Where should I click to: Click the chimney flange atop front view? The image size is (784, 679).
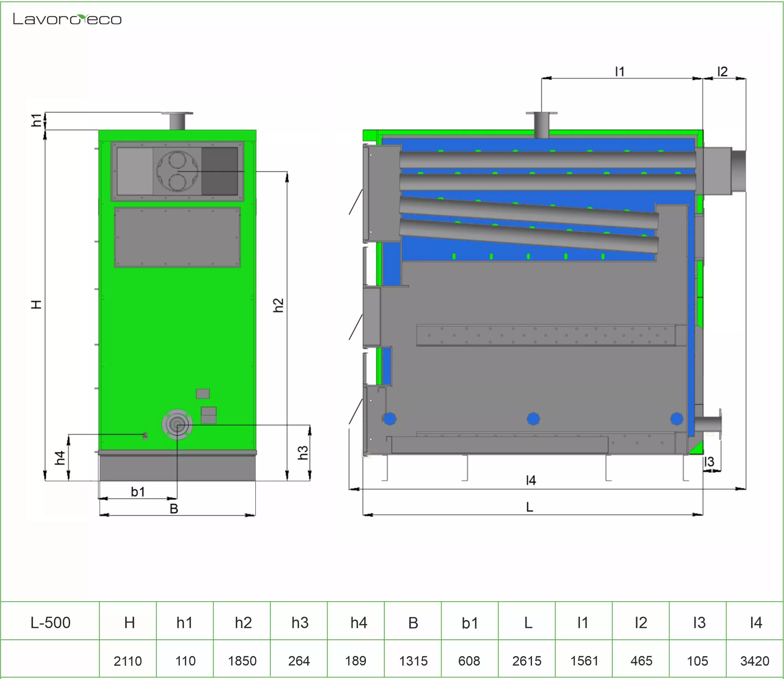point(177,114)
